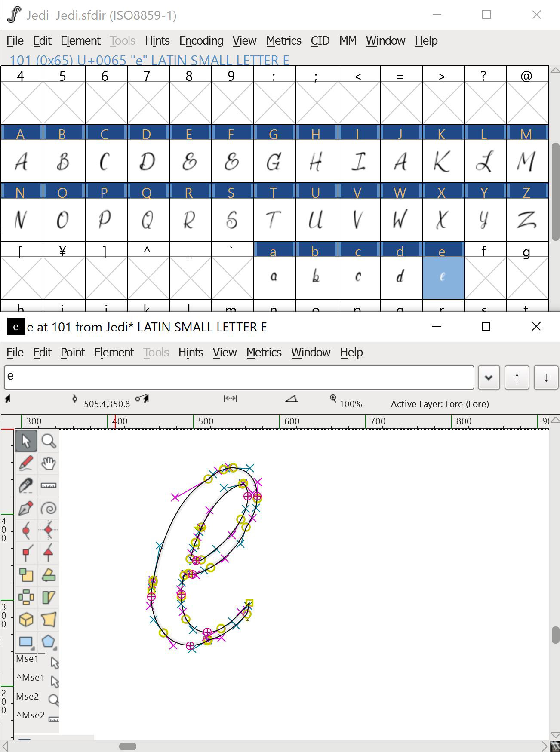Open File menu in Jedi font window
The image size is (560, 752).
point(15,41)
